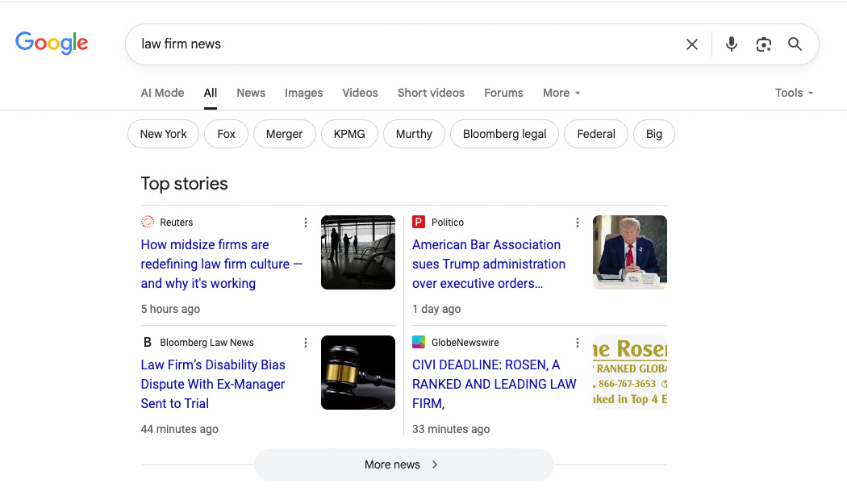
Task: Open the More results type dropdown
Action: click(561, 93)
